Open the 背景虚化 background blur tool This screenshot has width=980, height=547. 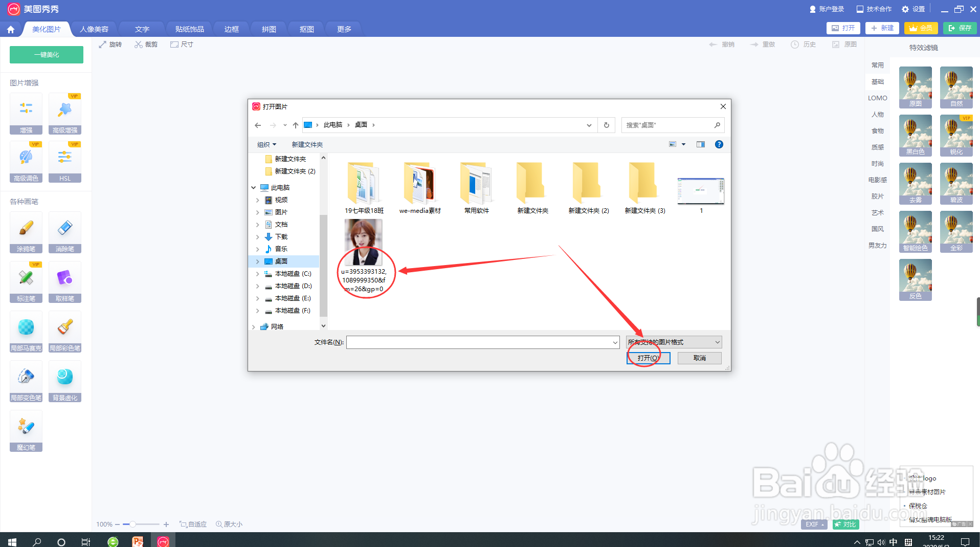click(x=64, y=381)
